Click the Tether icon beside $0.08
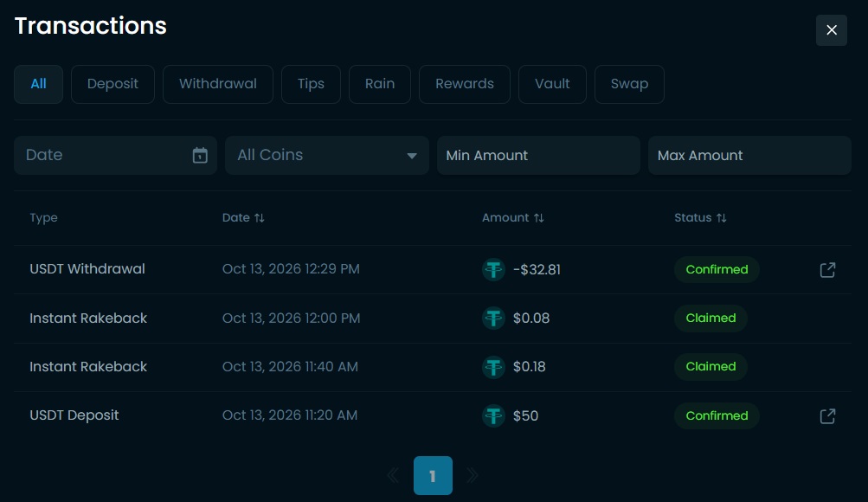The width and height of the screenshot is (868, 502). (x=493, y=319)
